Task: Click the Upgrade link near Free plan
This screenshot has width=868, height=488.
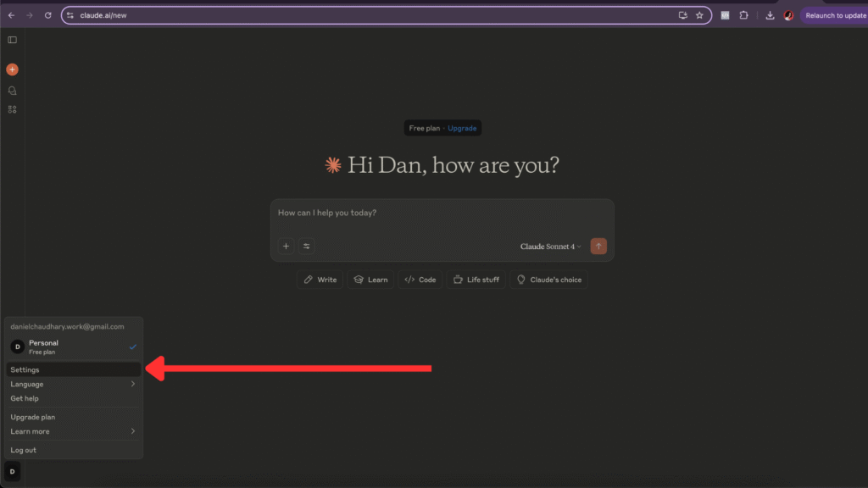Action: coord(462,129)
